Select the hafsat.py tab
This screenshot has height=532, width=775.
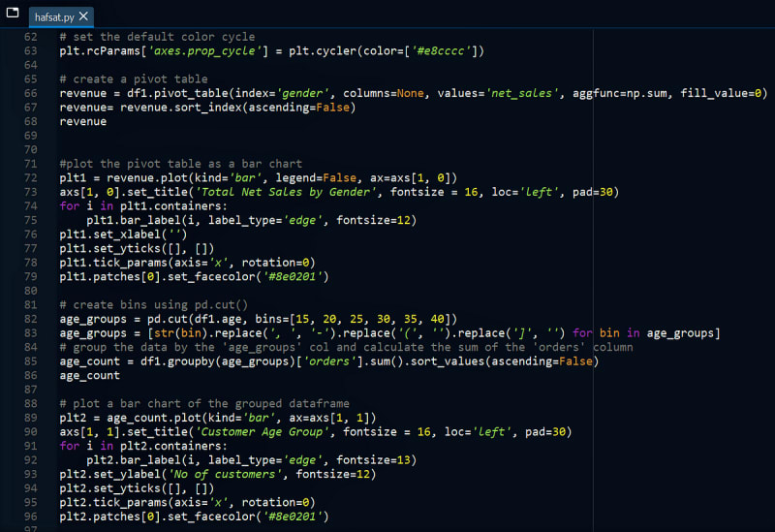pos(53,16)
